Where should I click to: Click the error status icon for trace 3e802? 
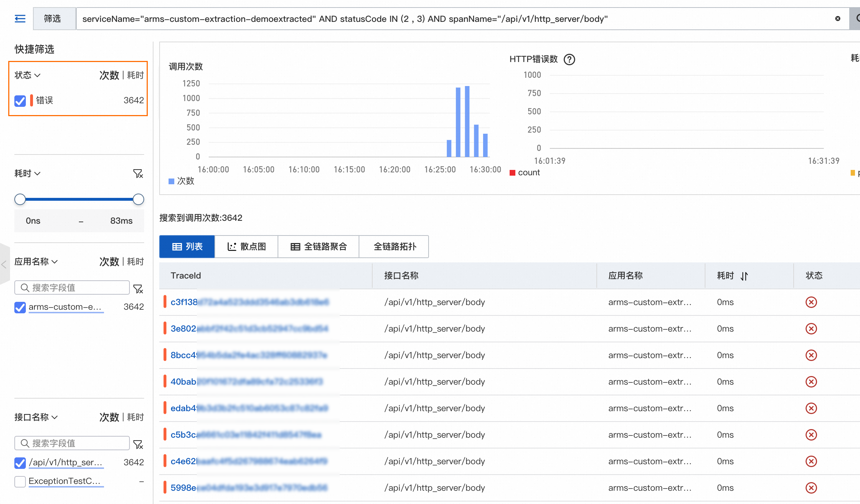(811, 329)
